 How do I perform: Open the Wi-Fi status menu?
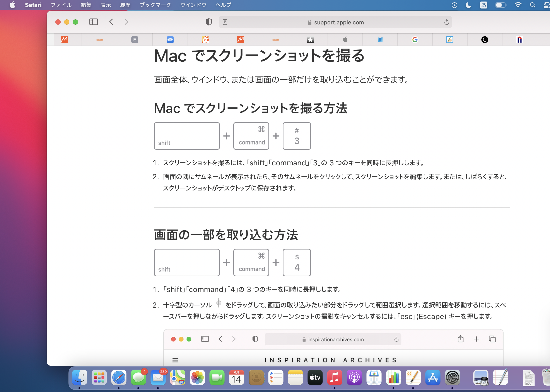(518, 5)
